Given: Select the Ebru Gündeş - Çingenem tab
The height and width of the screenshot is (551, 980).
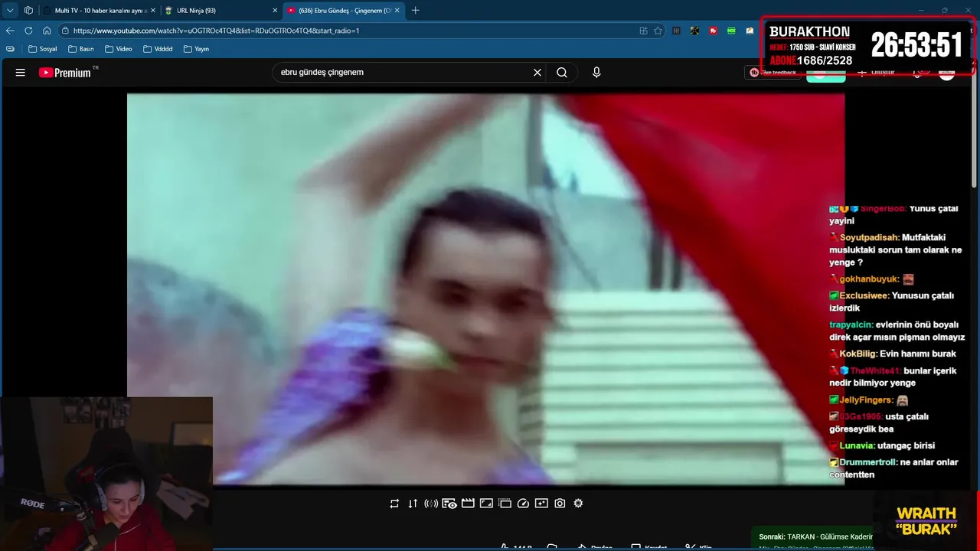Looking at the screenshot, I should click(x=343, y=11).
